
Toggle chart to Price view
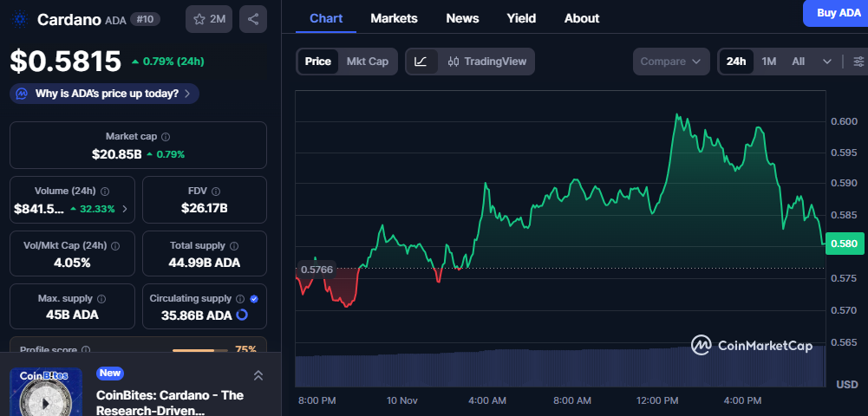pyautogui.click(x=317, y=62)
